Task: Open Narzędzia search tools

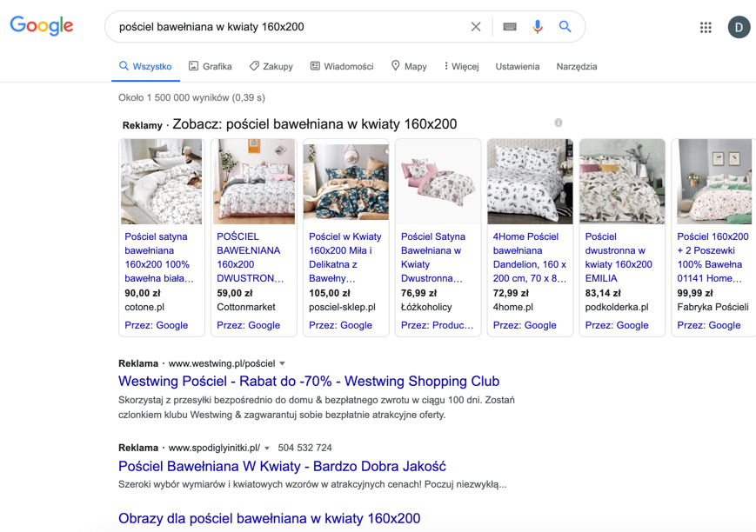Action: pyautogui.click(x=577, y=66)
